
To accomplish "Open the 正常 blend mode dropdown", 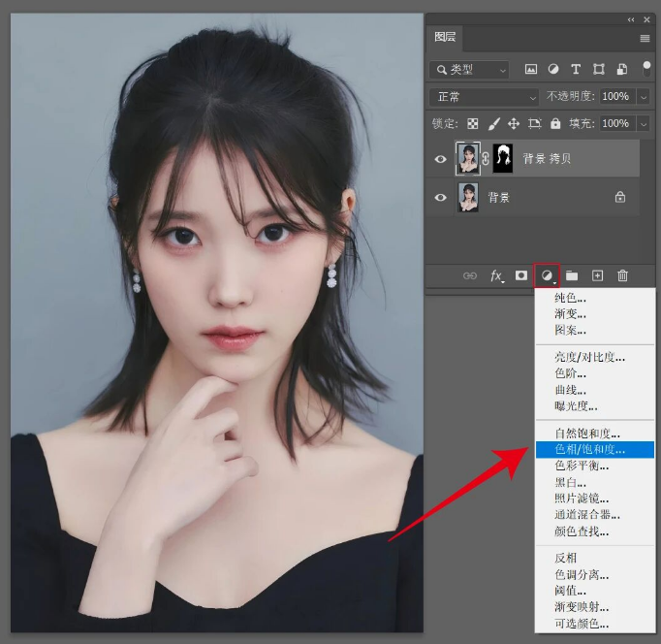I will tap(484, 97).
